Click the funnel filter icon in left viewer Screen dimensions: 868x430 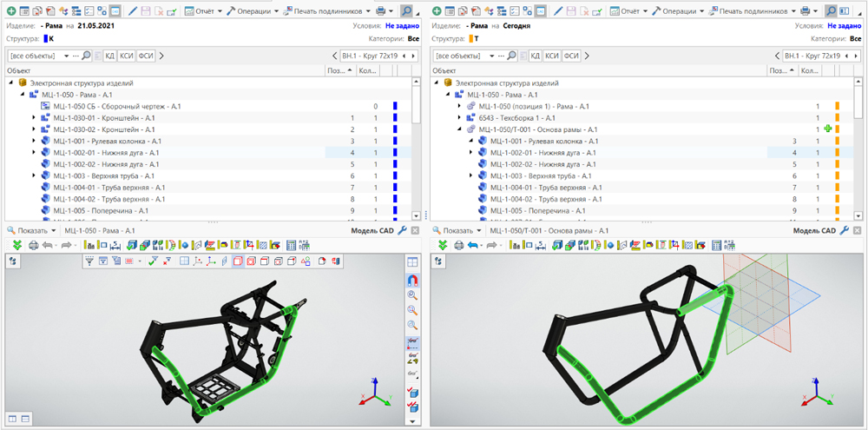[89, 261]
